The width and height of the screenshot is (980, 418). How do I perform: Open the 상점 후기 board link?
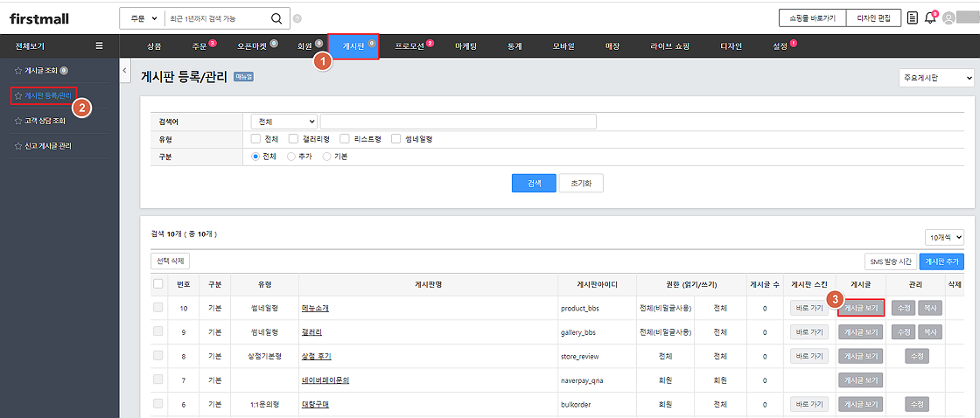click(316, 356)
